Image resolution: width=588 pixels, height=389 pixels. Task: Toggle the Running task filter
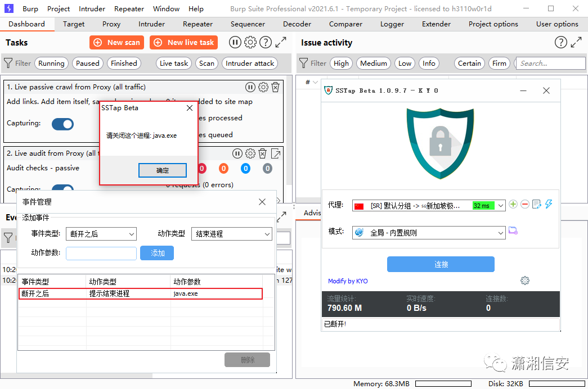pyautogui.click(x=51, y=64)
